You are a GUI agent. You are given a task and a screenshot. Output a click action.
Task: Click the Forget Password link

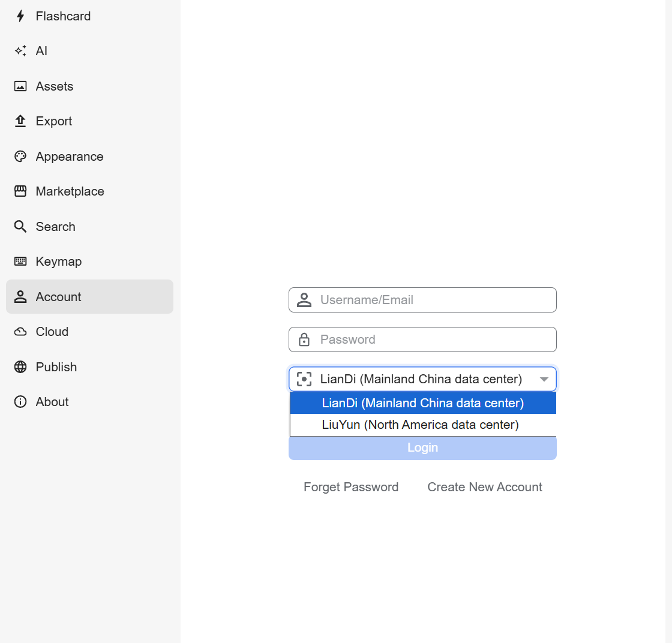click(x=351, y=487)
